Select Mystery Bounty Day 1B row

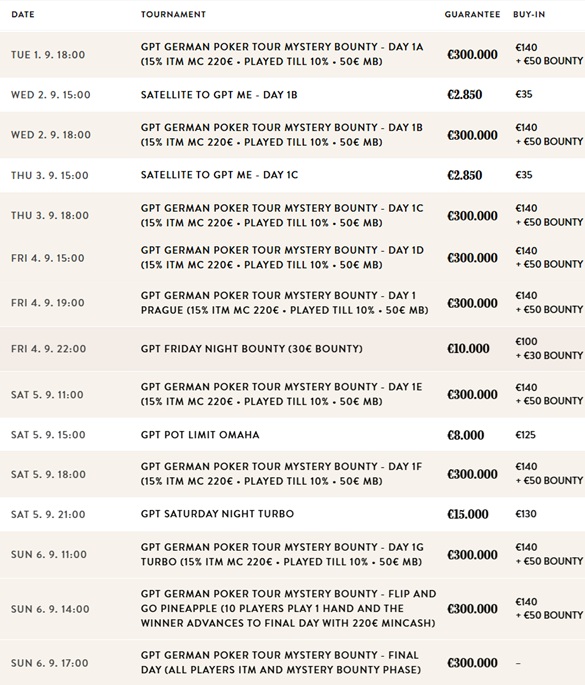292,135
